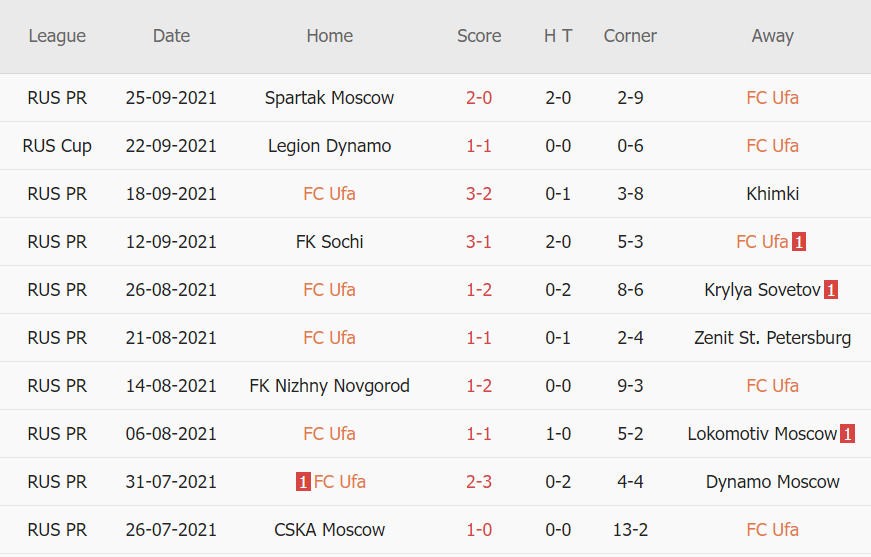871x557 pixels.
Task: Click the 13-2 corner count
Action: [630, 530]
